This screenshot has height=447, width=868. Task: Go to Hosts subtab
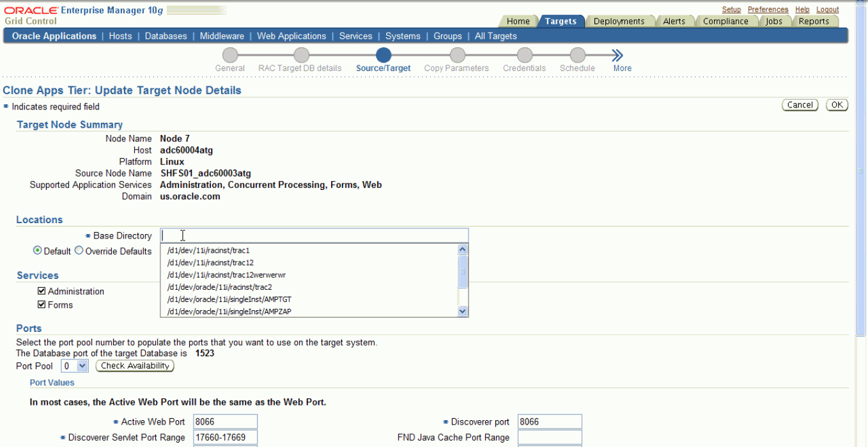point(120,36)
